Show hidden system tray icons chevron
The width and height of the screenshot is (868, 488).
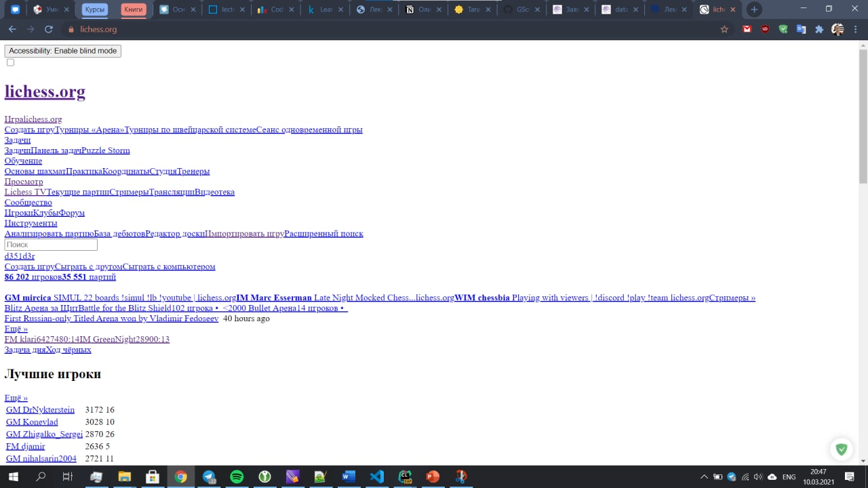coord(704,476)
